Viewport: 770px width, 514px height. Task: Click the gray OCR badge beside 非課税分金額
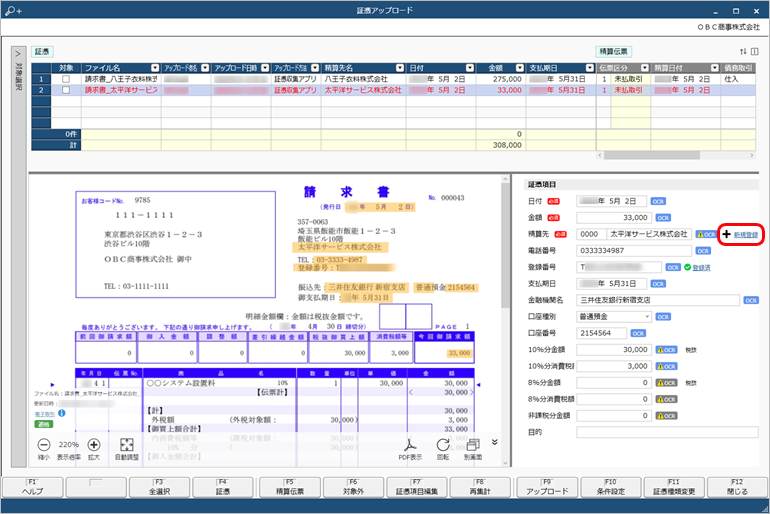click(667, 416)
